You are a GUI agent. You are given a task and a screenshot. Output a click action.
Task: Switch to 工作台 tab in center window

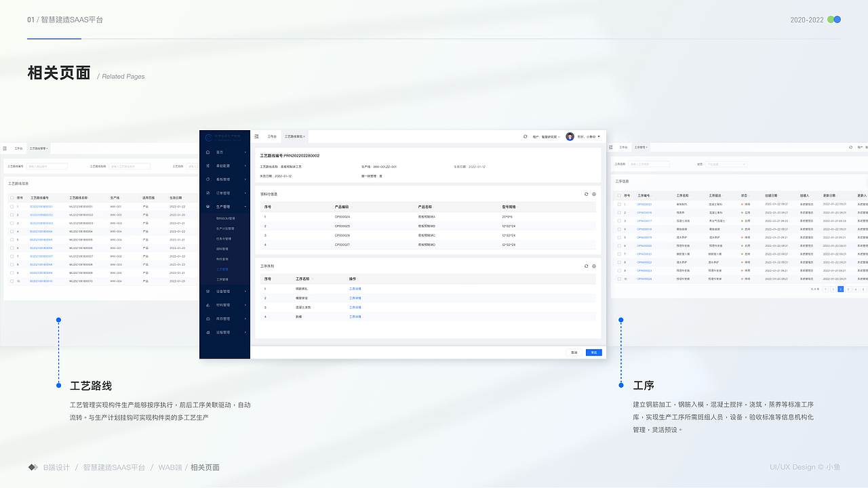pyautogui.click(x=272, y=137)
